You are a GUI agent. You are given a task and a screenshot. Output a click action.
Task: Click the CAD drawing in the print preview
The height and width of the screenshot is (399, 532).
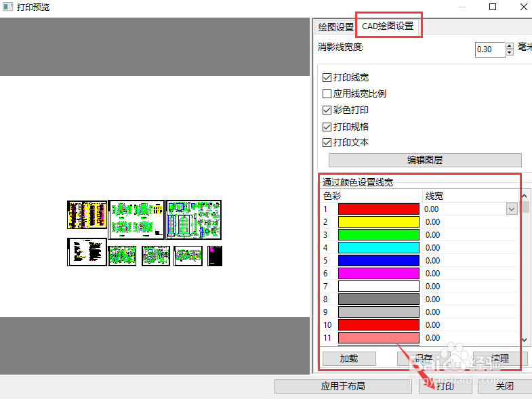click(x=144, y=233)
